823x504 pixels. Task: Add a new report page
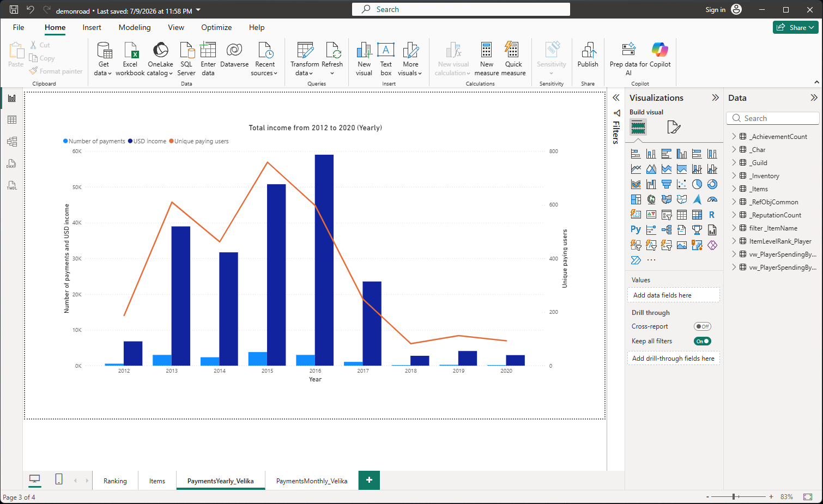click(x=369, y=480)
